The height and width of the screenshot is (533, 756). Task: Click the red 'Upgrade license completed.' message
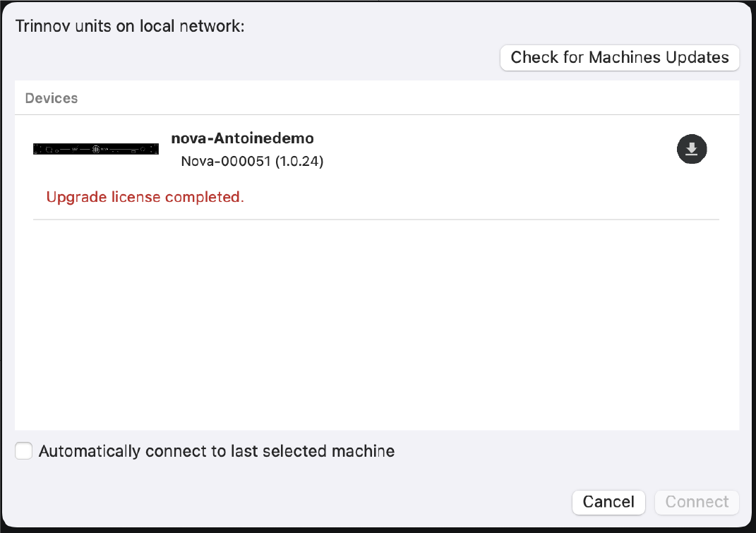click(x=145, y=197)
